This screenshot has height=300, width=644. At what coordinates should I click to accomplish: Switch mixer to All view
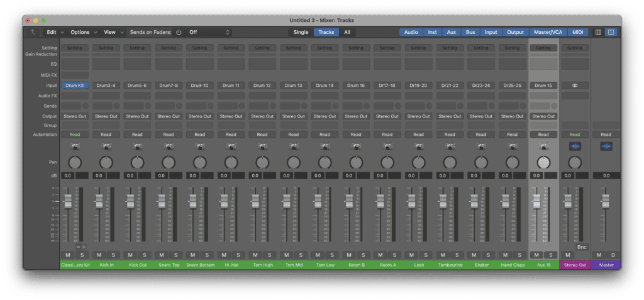click(x=347, y=32)
